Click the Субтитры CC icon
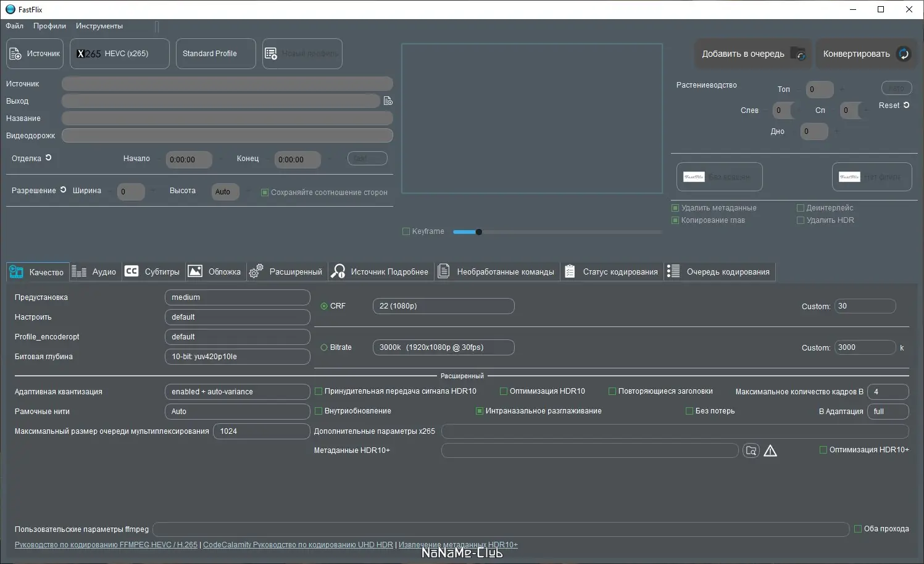924x564 pixels. click(131, 271)
